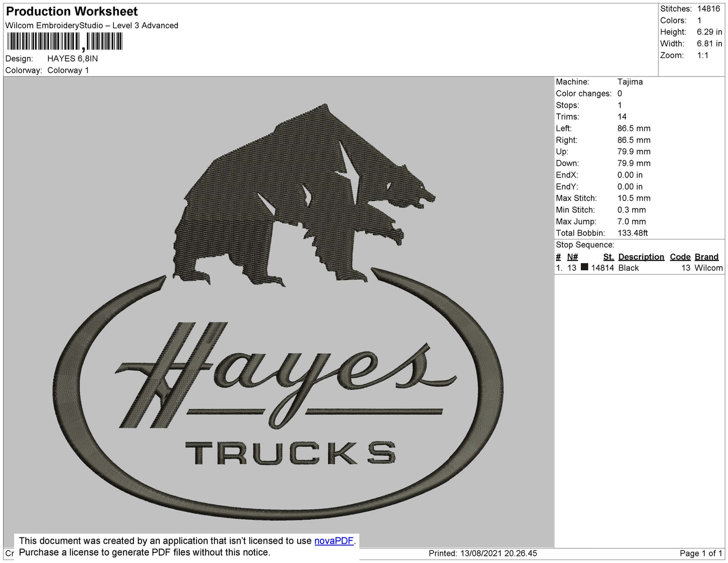Click the barcode under the title
This screenshot has height=563, width=728.
pos(64,42)
